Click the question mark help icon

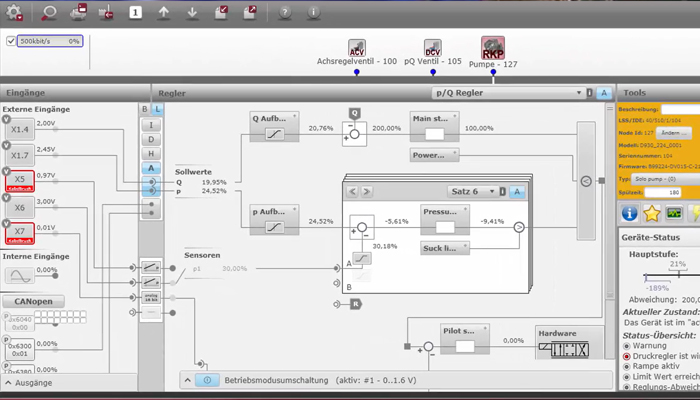click(285, 12)
